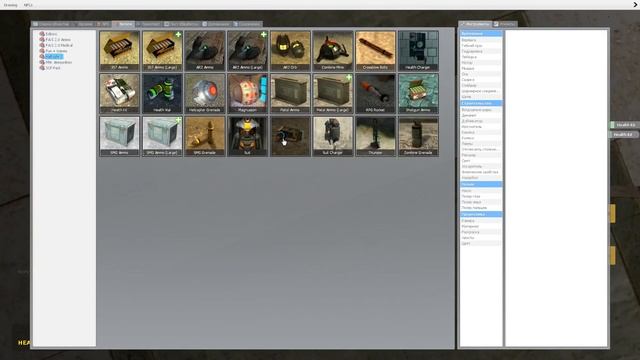Select the Позер лица tool
The image size is (640, 360).
point(481,202)
